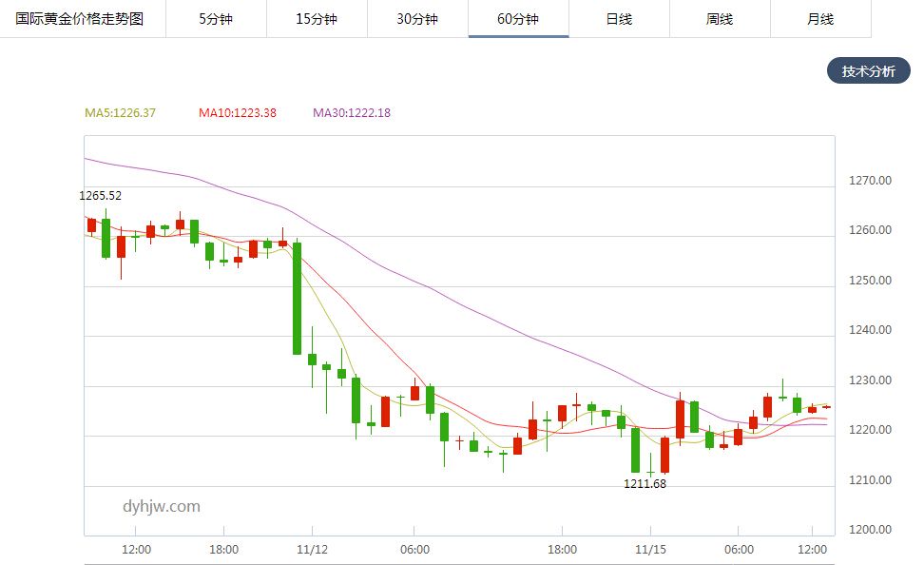This screenshot has width=924, height=565.
Task: Click the 1270.00 price axis label
Action: [872, 181]
